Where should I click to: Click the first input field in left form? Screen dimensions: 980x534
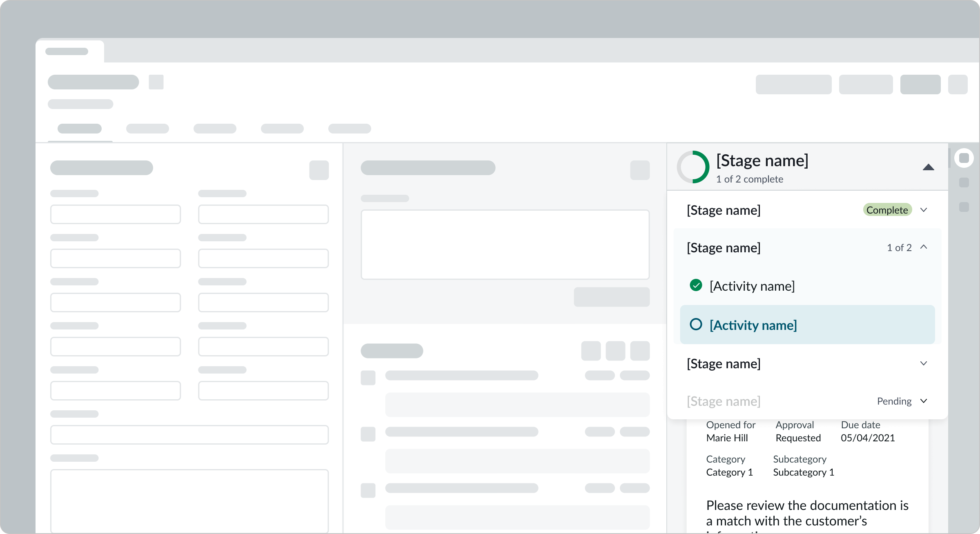pos(116,214)
